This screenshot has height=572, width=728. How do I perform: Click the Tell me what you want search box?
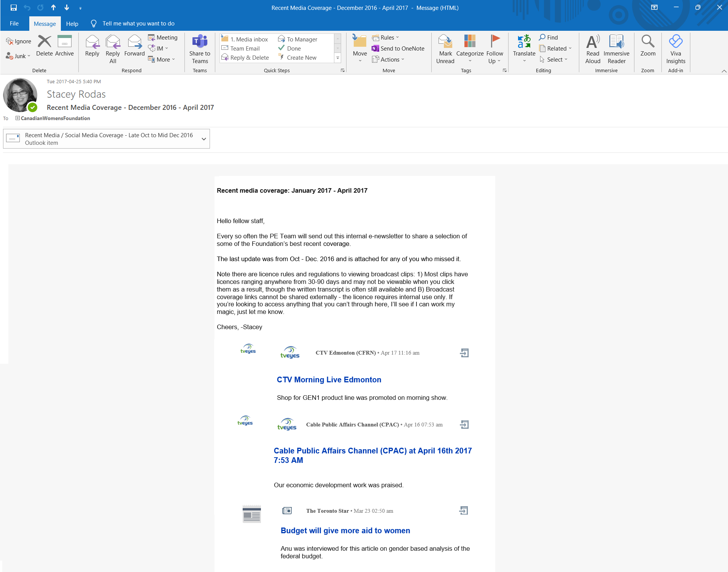click(x=138, y=24)
